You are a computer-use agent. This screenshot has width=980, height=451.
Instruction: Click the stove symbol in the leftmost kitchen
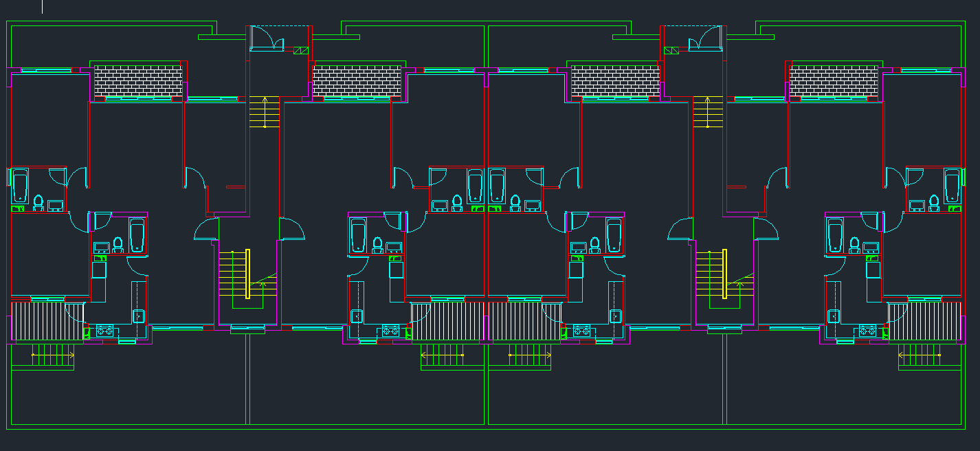point(104,331)
